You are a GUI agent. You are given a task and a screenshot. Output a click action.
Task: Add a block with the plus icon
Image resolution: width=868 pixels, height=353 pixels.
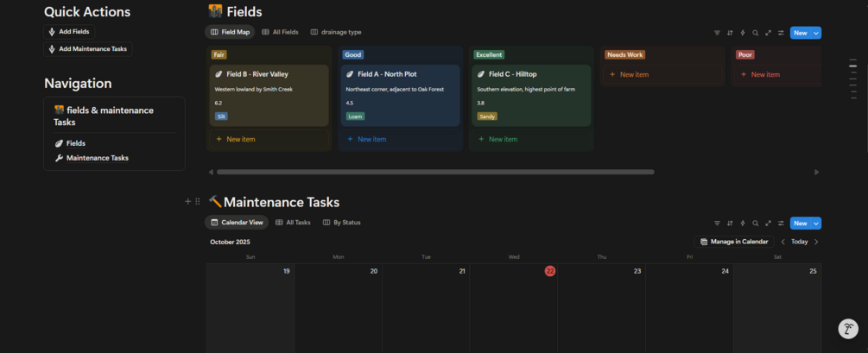187,202
